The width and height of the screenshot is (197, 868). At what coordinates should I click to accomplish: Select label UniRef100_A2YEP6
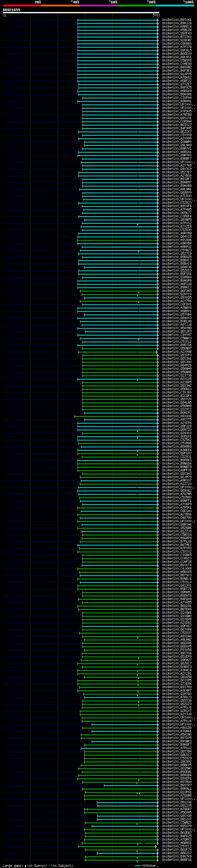coord(176,423)
